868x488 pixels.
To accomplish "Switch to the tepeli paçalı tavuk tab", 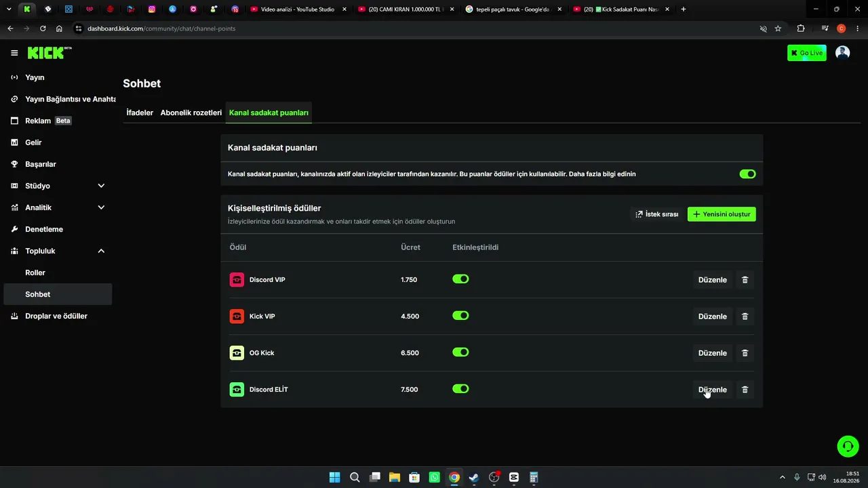I will click(512, 9).
